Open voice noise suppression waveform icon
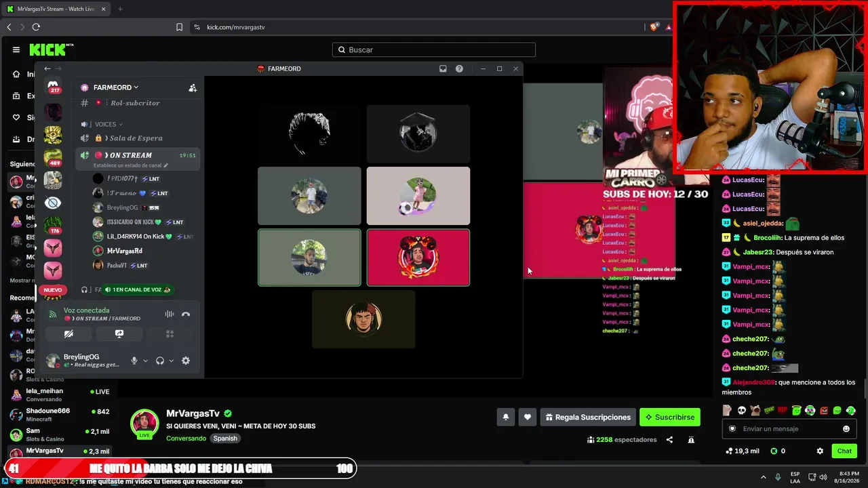 click(x=170, y=314)
